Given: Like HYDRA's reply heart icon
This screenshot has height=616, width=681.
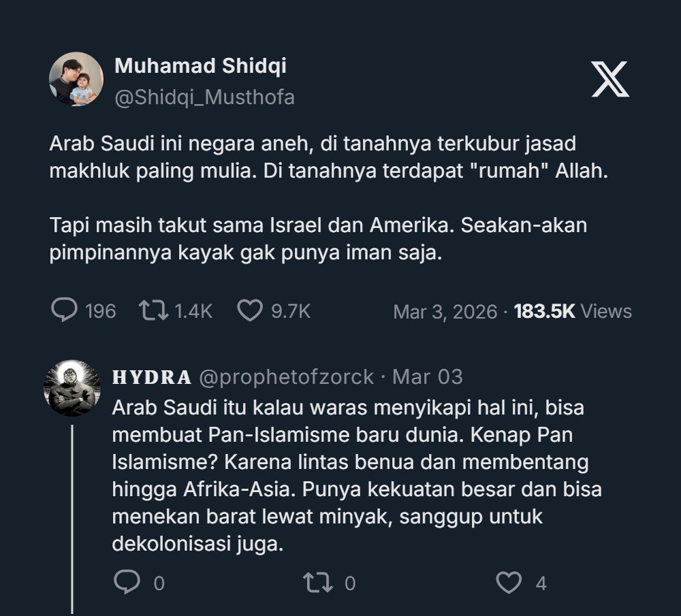Looking at the screenshot, I should tap(508, 583).
